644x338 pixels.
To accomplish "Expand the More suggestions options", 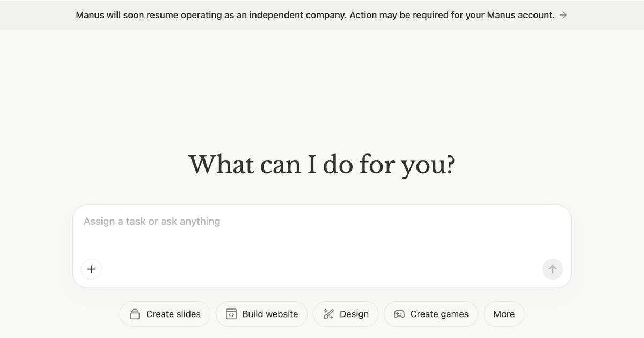I will pos(504,314).
